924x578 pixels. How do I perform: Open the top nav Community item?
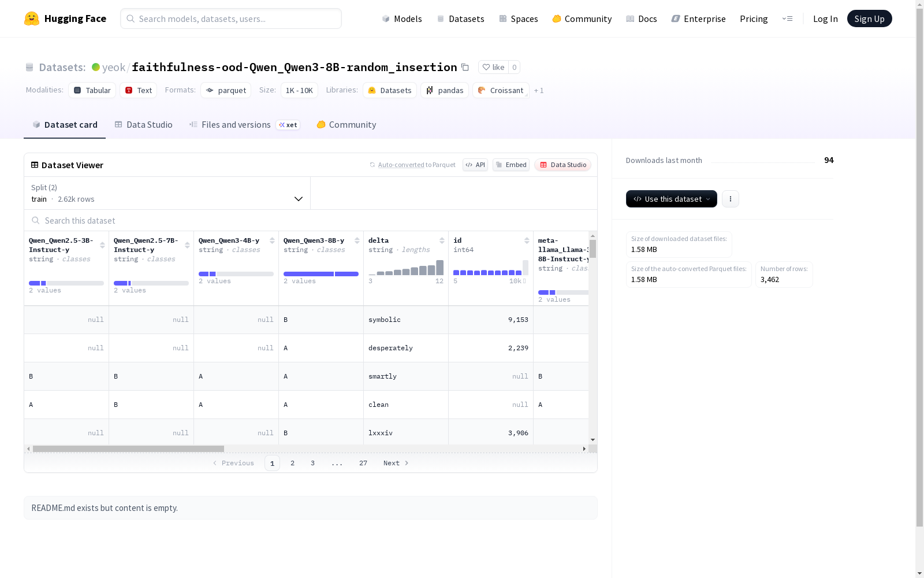coord(582,18)
